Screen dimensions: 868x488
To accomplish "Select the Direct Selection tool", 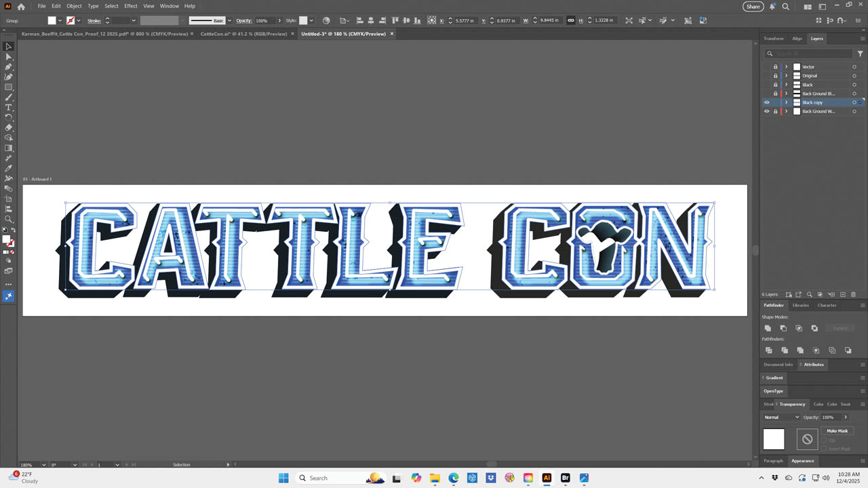I will pyautogui.click(x=9, y=57).
